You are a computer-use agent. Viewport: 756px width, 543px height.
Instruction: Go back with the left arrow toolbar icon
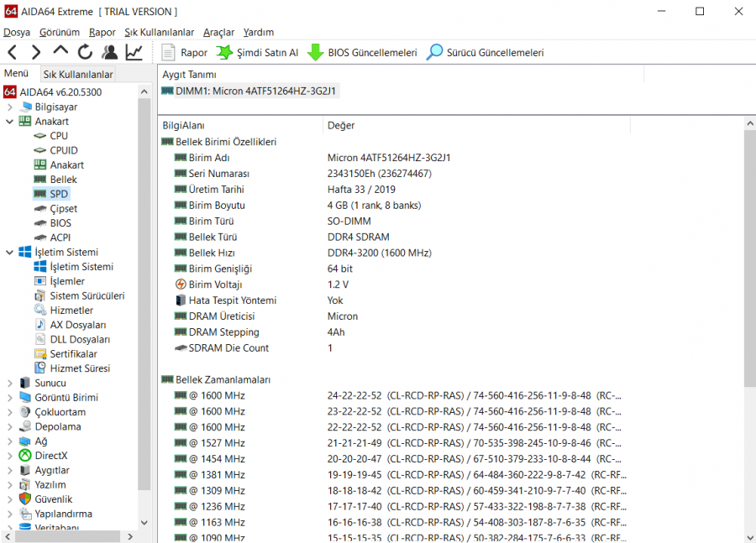click(13, 52)
